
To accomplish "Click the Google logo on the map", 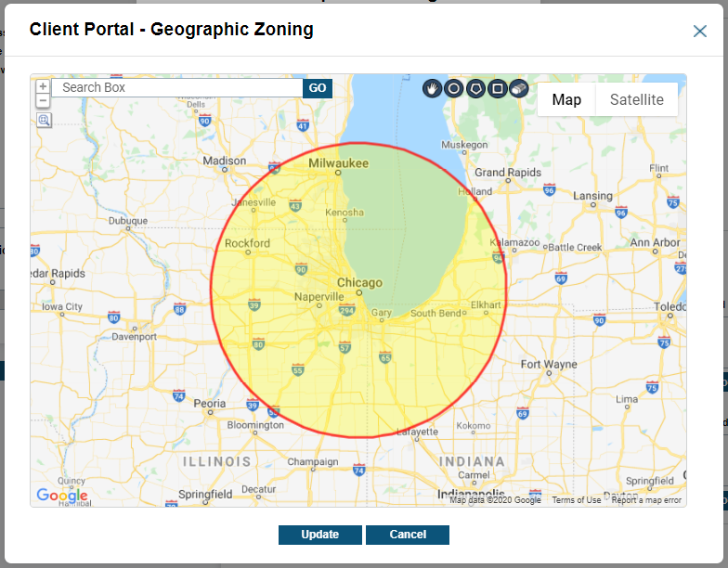I will (61, 496).
